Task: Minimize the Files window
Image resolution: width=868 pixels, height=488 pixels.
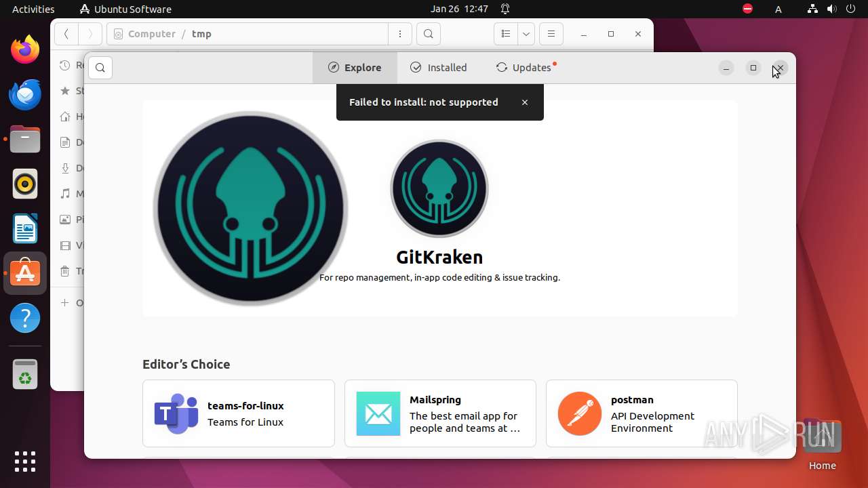Action: pyautogui.click(x=584, y=34)
